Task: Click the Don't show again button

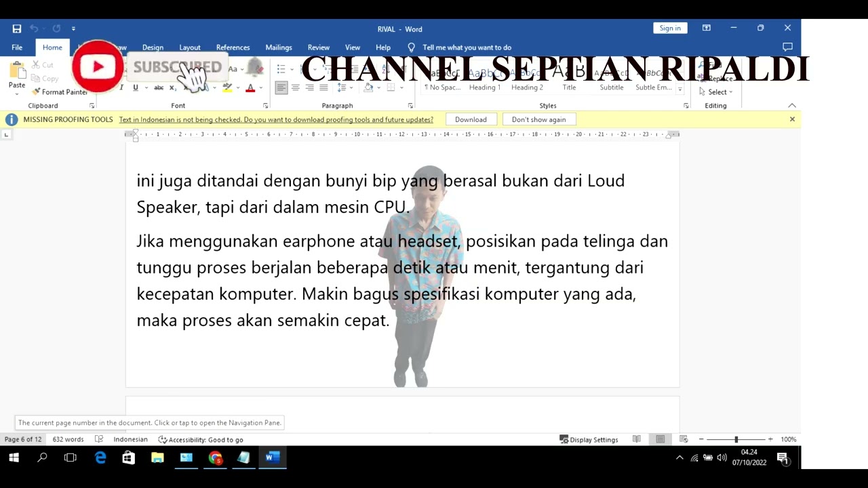Action: coord(538,119)
